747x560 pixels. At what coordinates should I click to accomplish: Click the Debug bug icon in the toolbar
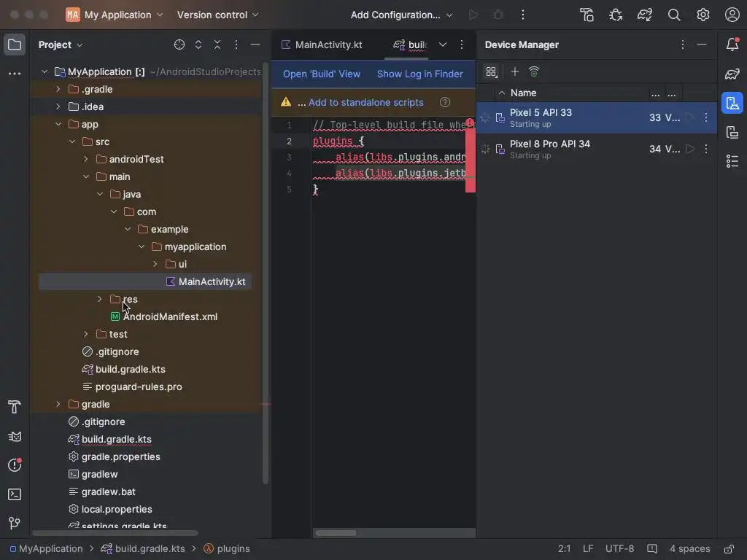[498, 15]
